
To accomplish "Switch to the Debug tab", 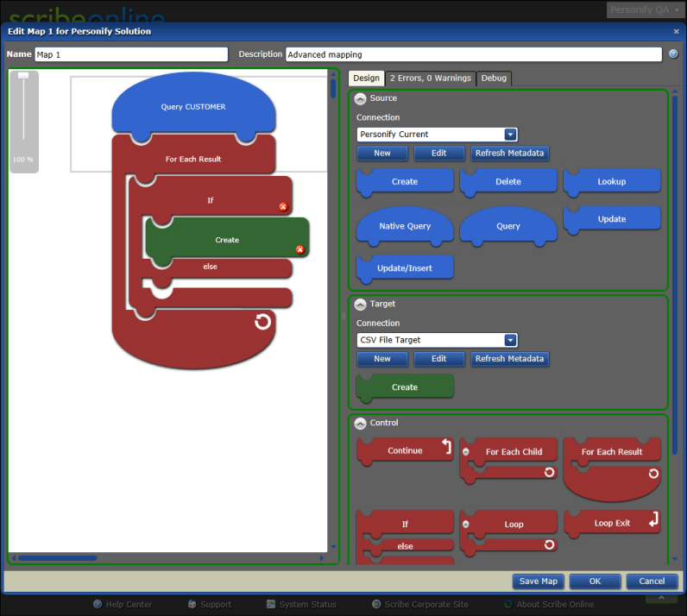I will pos(494,78).
